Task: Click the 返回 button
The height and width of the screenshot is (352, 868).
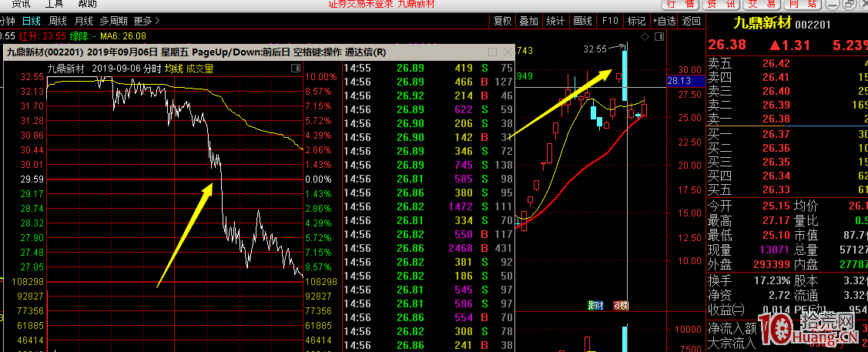Action: (692, 21)
